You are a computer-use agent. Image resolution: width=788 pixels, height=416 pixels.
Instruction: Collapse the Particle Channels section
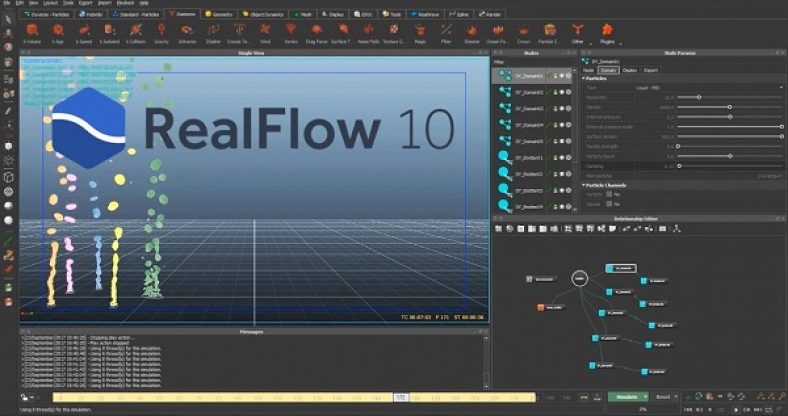[x=584, y=185]
